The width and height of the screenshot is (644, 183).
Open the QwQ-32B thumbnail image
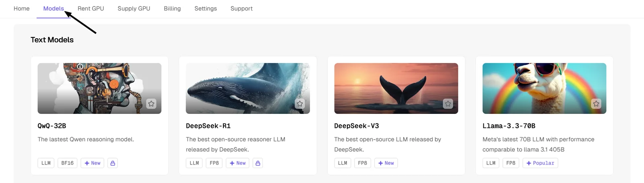[99, 88]
